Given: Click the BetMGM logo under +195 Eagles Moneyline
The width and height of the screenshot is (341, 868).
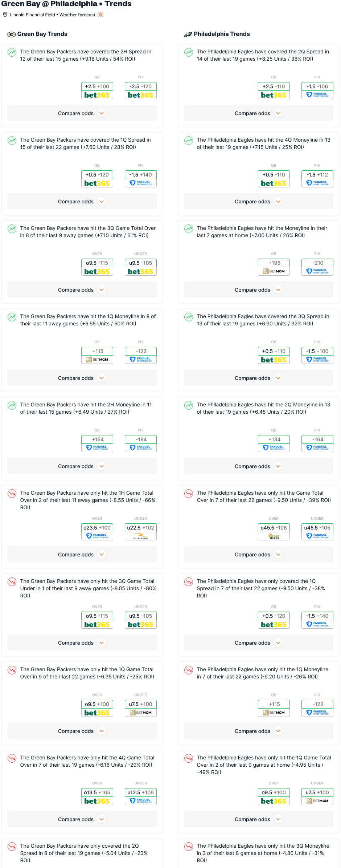Looking at the screenshot, I should pos(274,271).
